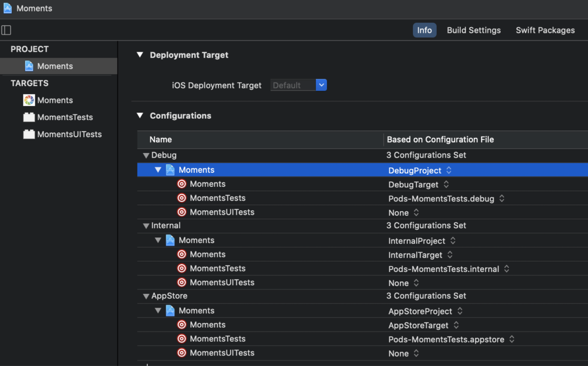Click the Based on Configuration File header
Screen dimensions: 588x366
pos(440,140)
